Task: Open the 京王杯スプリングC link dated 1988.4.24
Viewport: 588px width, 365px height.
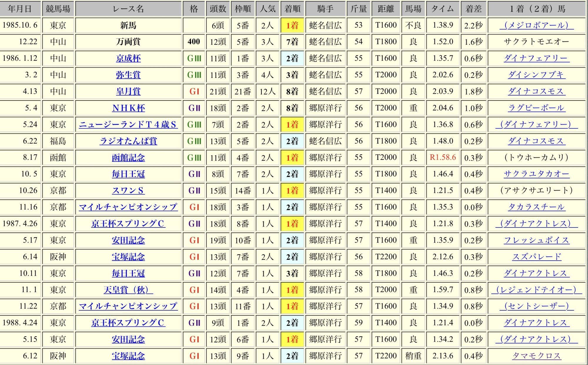Action: [128, 323]
